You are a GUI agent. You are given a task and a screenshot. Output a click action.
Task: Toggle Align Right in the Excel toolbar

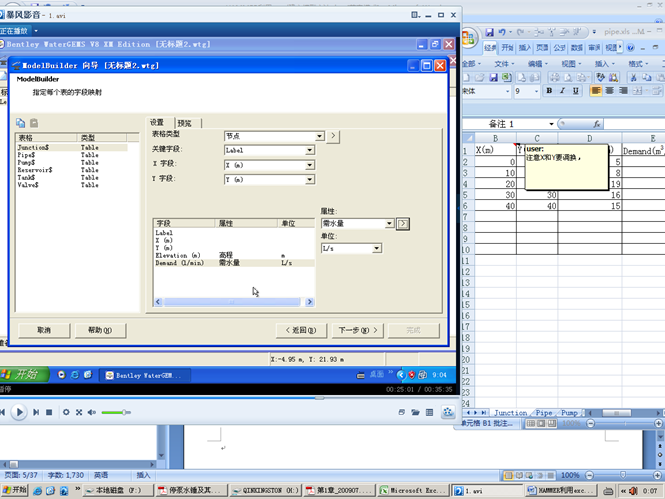tap(623, 91)
